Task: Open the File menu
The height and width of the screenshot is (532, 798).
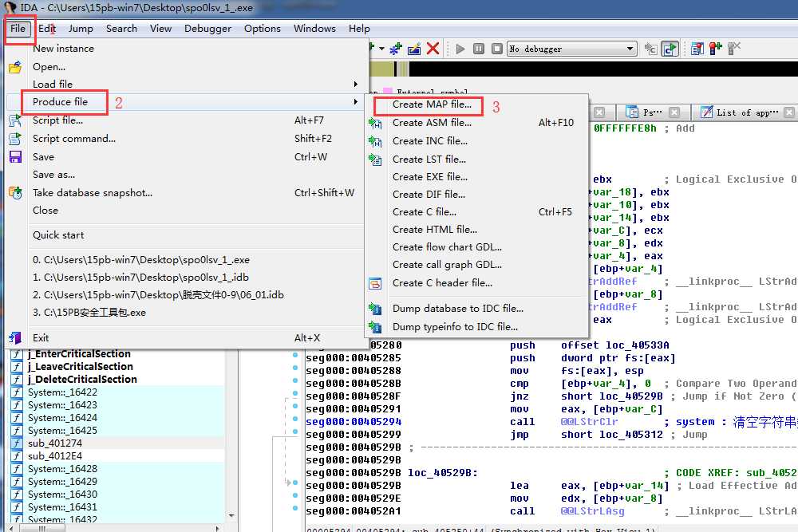Action: (x=18, y=29)
